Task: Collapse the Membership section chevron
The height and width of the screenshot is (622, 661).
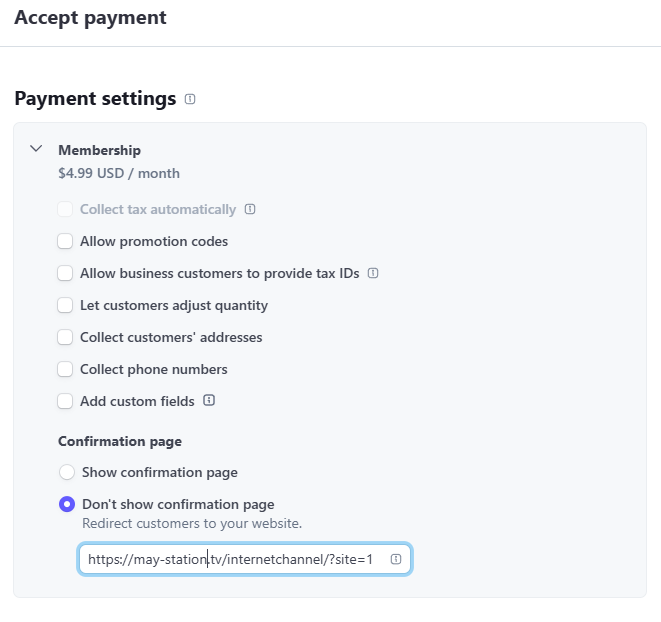Action: 36,149
